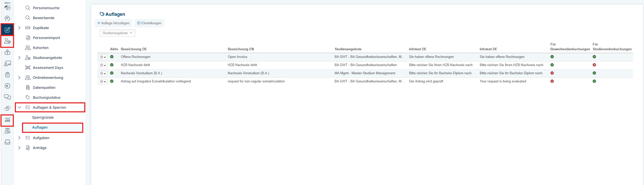Open the Einstellungen button
Screen dimensions: 644x185
click(149, 23)
